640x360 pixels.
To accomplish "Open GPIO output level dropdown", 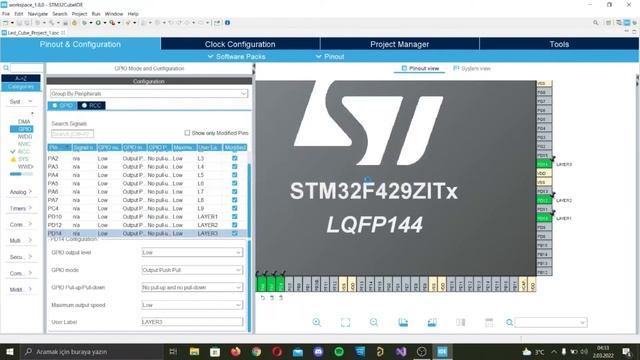I will pyautogui.click(x=192, y=252).
